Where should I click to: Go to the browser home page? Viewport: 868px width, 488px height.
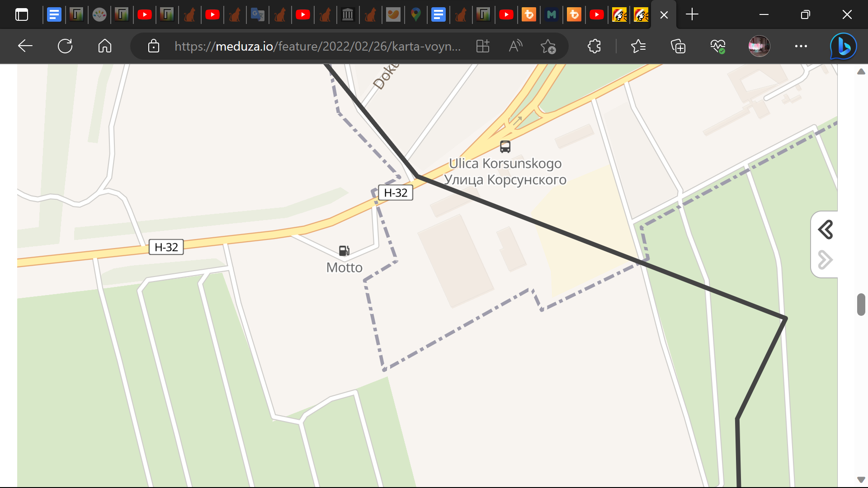[x=104, y=46]
